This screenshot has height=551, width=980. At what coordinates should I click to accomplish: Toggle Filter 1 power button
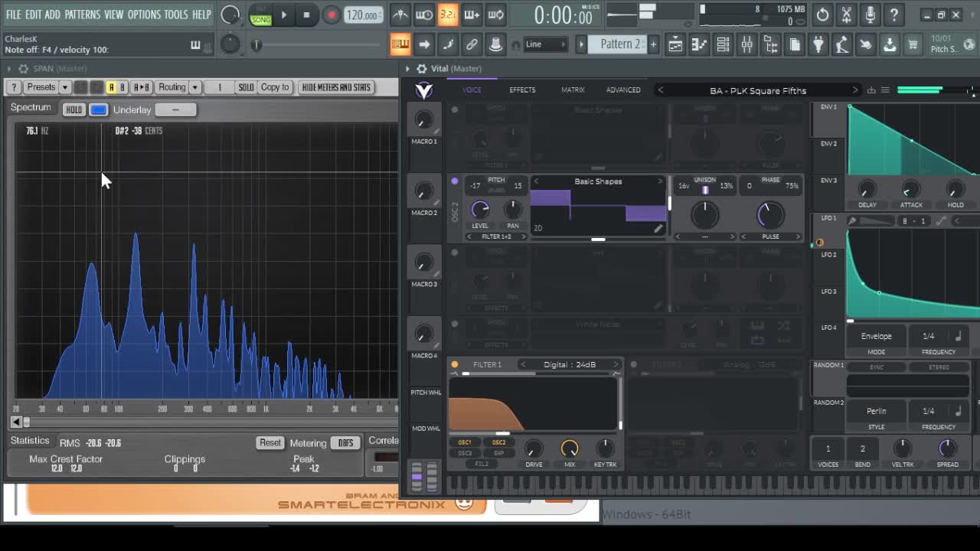click(455, 364)
